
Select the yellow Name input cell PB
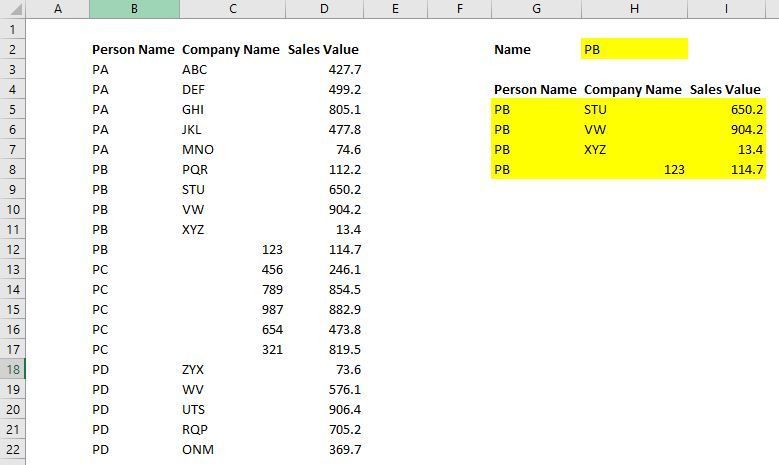click(x=634, y=49)
